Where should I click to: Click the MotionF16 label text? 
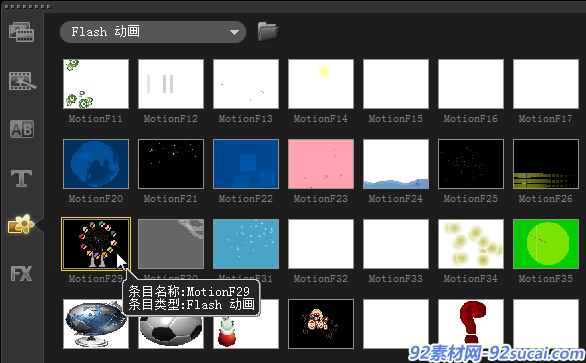click(x=471, y=119)
